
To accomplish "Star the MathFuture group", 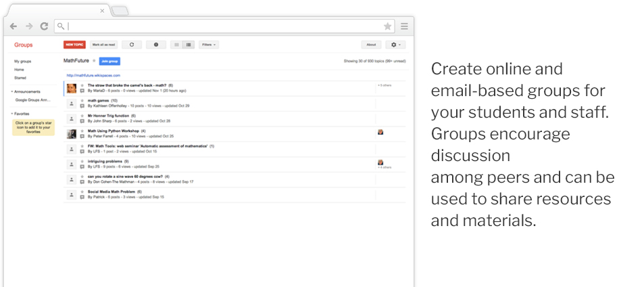I will 93,61.
